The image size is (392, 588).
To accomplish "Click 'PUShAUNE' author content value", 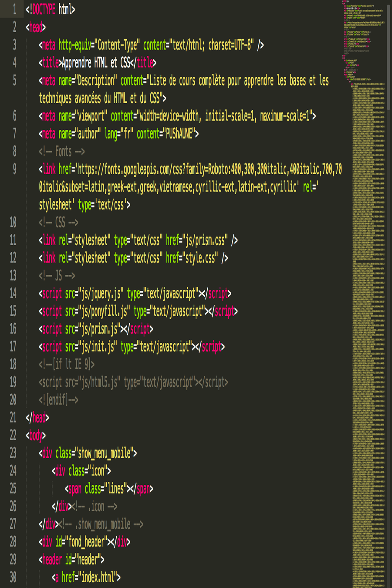I will [179, 134].
